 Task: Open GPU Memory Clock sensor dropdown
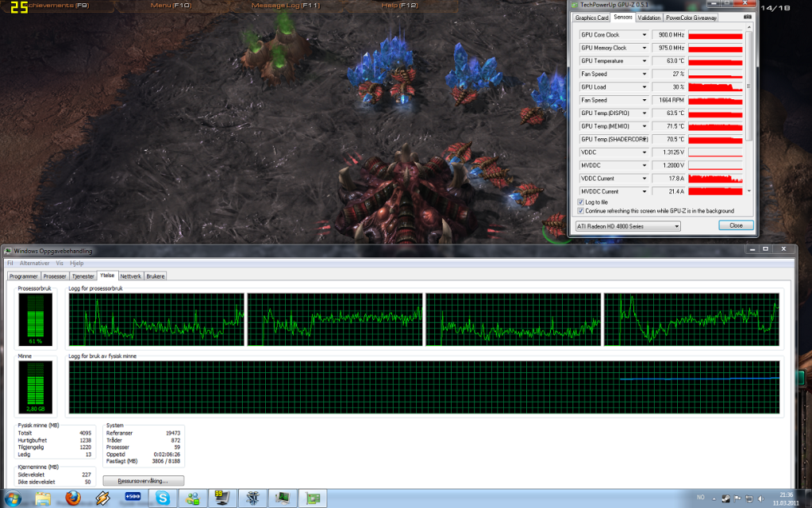click(645, 48)
